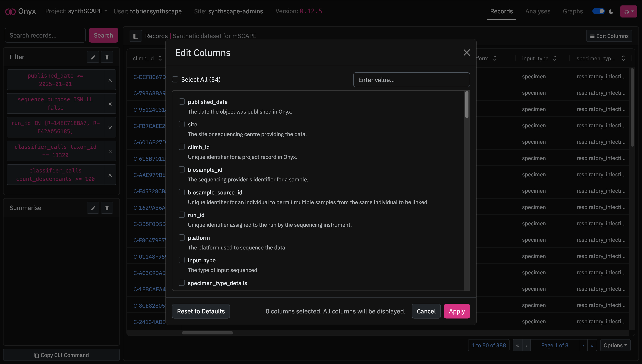The height and width of the screenshot is (364, 642).
Task: Toggle the sidebar panel icon beside Records
Action: (x=136, y=36)
